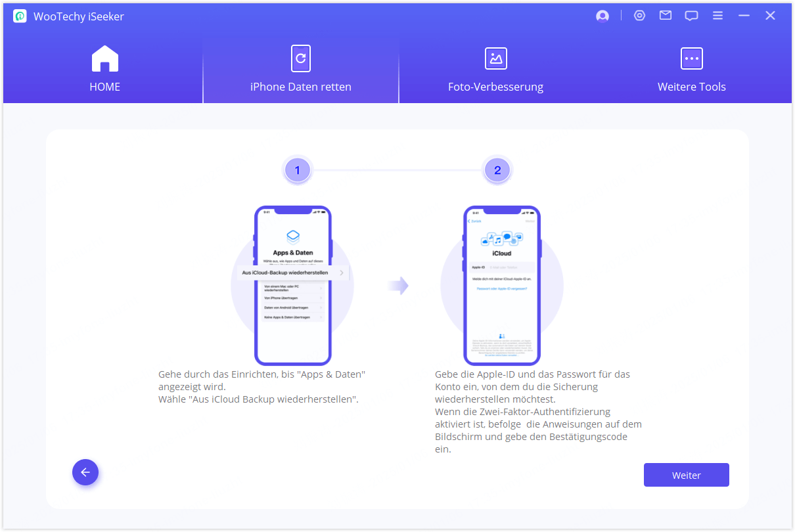Click the user account profile icon
795x532 pixels.
[602, 16]
